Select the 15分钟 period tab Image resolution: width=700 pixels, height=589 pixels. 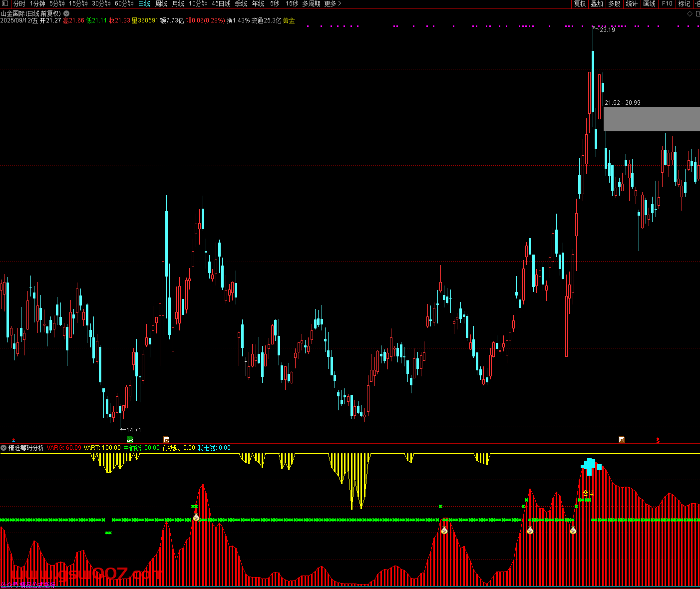[x=78, y=3]
